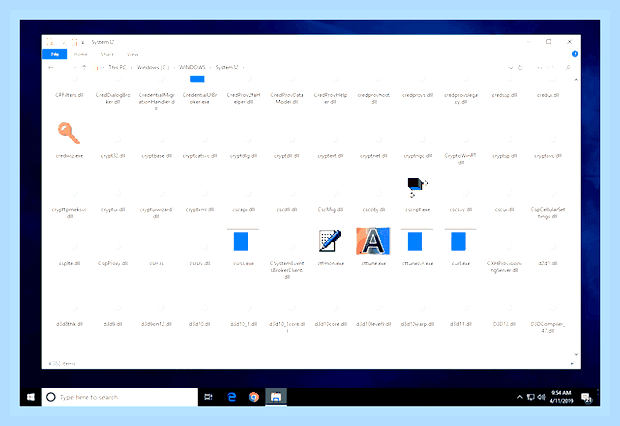The image size is (620, 426).
Task: Select the curl.exe file icon
Action: [458, 241]
